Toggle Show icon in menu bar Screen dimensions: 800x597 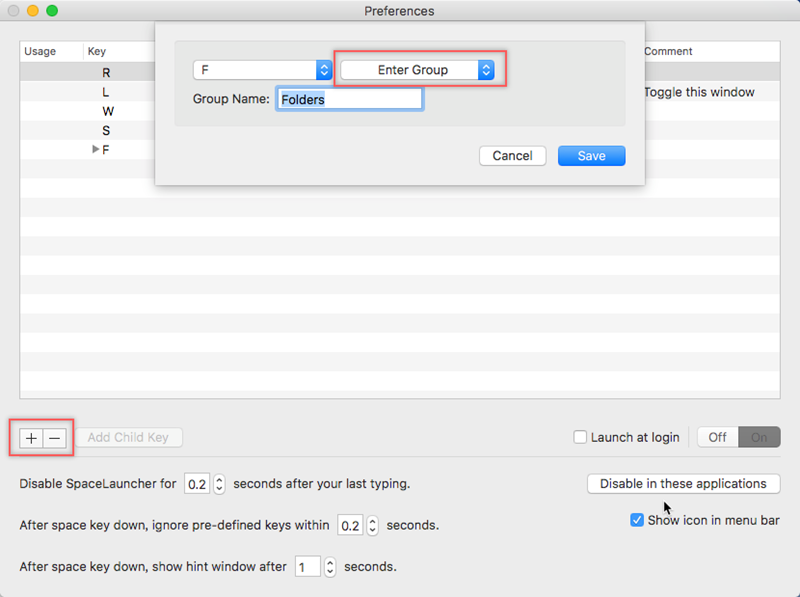(637, 520)
